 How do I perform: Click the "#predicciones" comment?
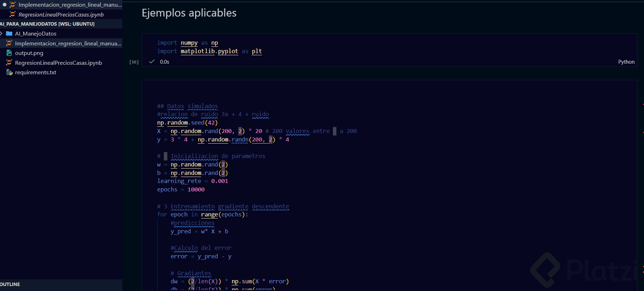(x=193, y=223)
